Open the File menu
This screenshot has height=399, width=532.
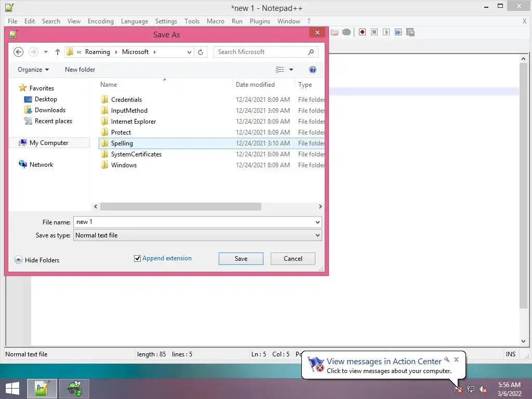coord(12,21)
